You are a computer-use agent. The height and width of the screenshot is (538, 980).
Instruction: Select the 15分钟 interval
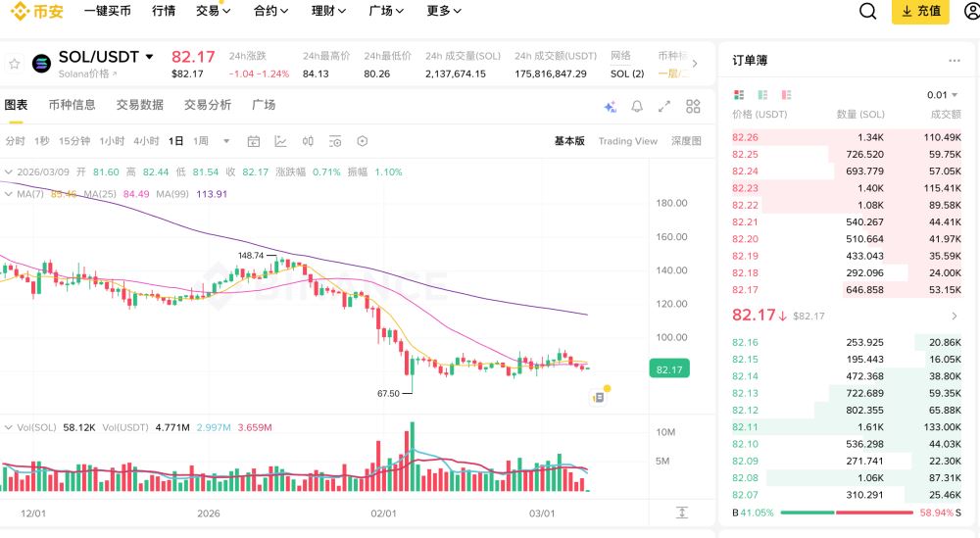click(x=74, y=141)
